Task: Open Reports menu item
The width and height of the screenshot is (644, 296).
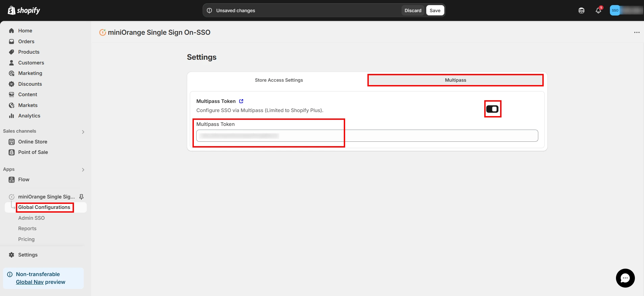Action: tap(27, 228)
